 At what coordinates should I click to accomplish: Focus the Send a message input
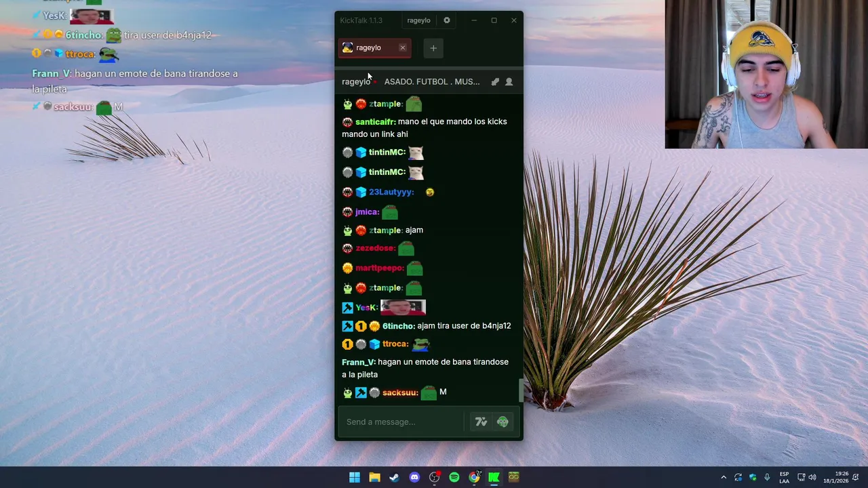pos(400,422)
